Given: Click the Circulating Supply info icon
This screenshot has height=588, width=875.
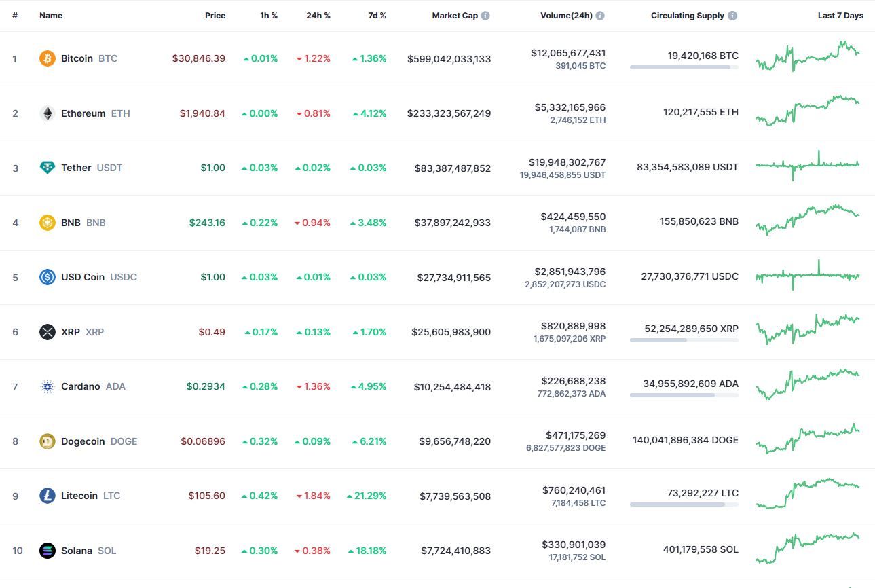Looking at the screenshot, I should [x=733, y=16].
